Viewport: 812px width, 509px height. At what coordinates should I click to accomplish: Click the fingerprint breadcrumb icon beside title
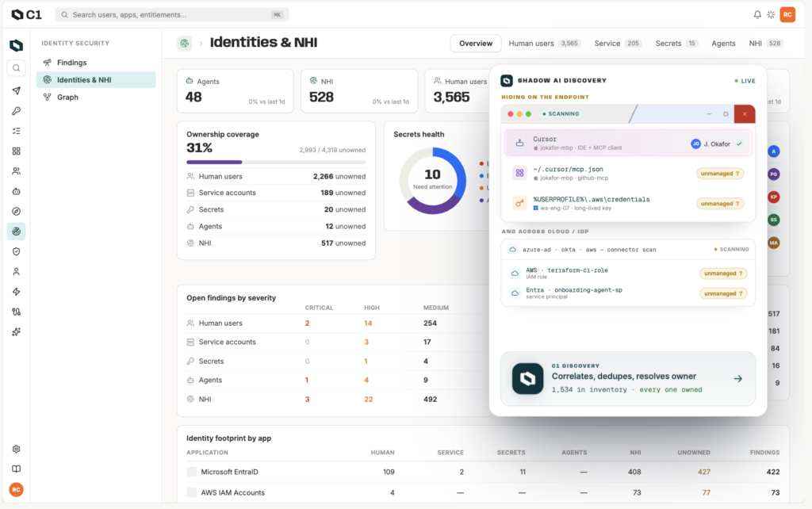[x=184, y=43]
